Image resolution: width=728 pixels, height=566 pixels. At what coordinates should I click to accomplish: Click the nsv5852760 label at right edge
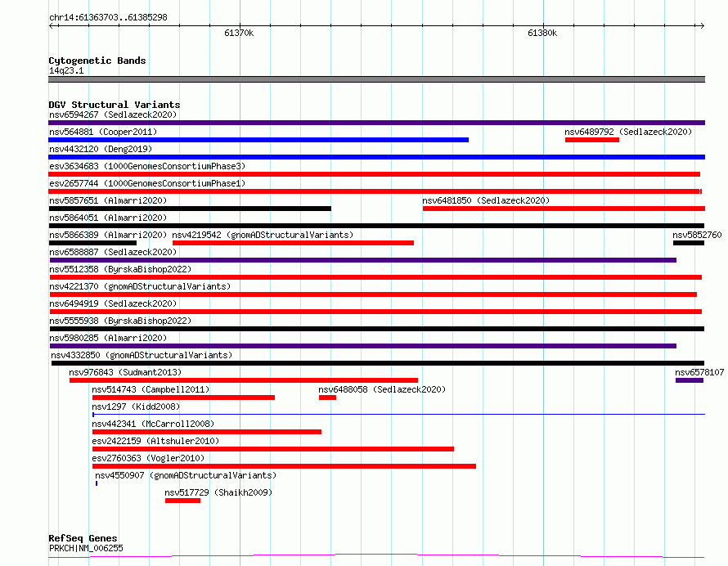click(x=698, y=235)
